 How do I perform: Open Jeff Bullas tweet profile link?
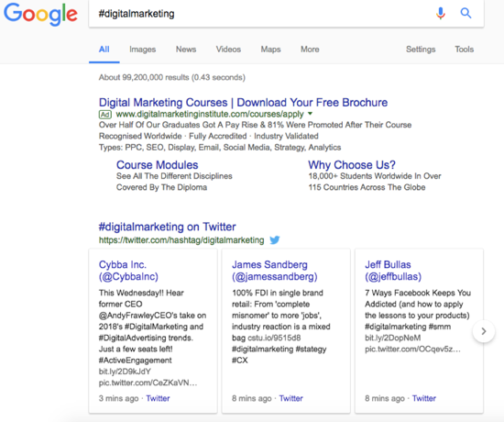click(393, 271)
